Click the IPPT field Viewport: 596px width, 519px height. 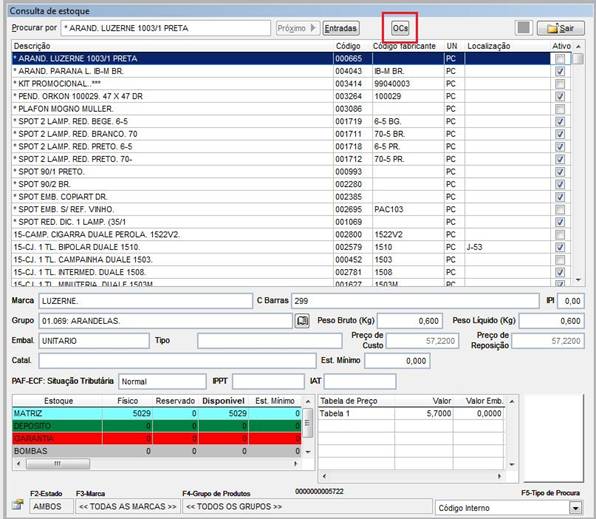pyautogui.click(x=268, y=381)
